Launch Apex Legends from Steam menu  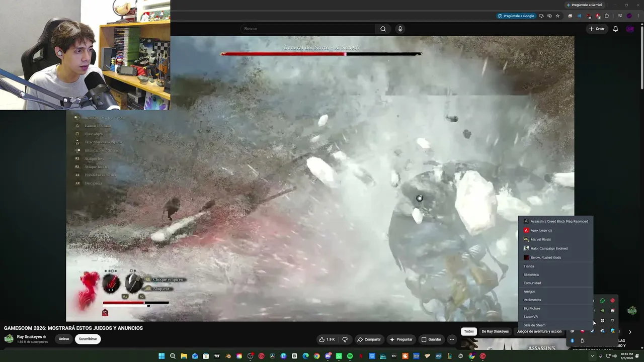coord(555,230)
